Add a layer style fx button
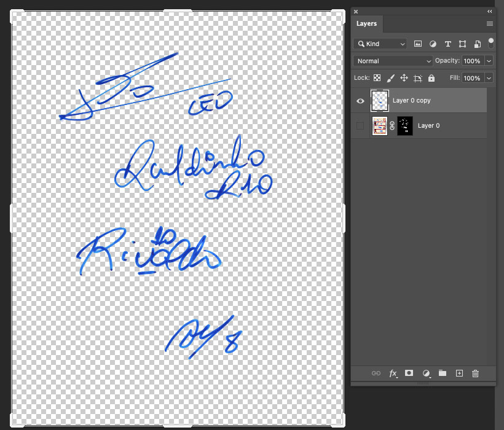Viewport: 504px width, 430px height. [x=393, y=373]
